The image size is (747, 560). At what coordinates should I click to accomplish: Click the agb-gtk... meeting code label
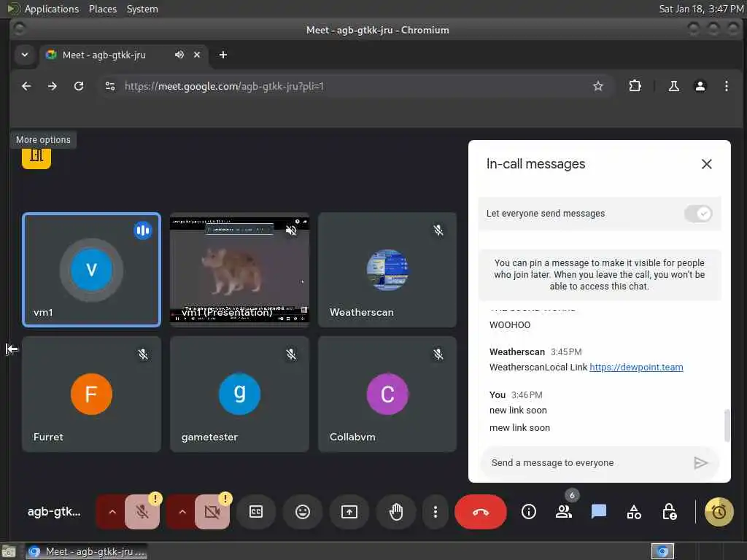click(x=54, y=512)
